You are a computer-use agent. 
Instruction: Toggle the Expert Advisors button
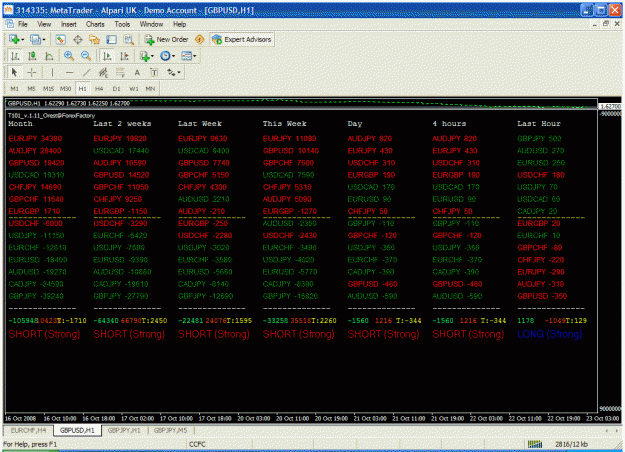[242, 39]
